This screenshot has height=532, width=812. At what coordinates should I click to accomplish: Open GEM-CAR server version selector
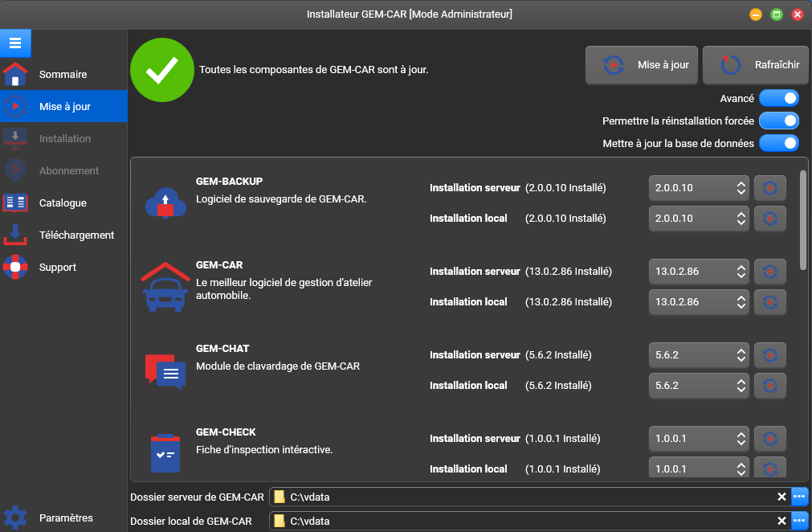point(699,271)
